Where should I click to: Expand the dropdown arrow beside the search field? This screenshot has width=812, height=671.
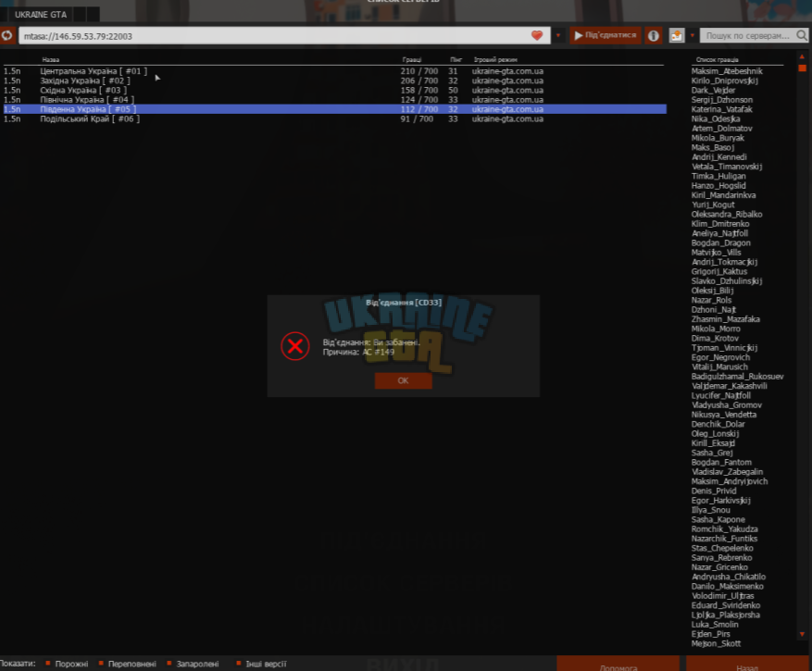[x=692, y=36]
